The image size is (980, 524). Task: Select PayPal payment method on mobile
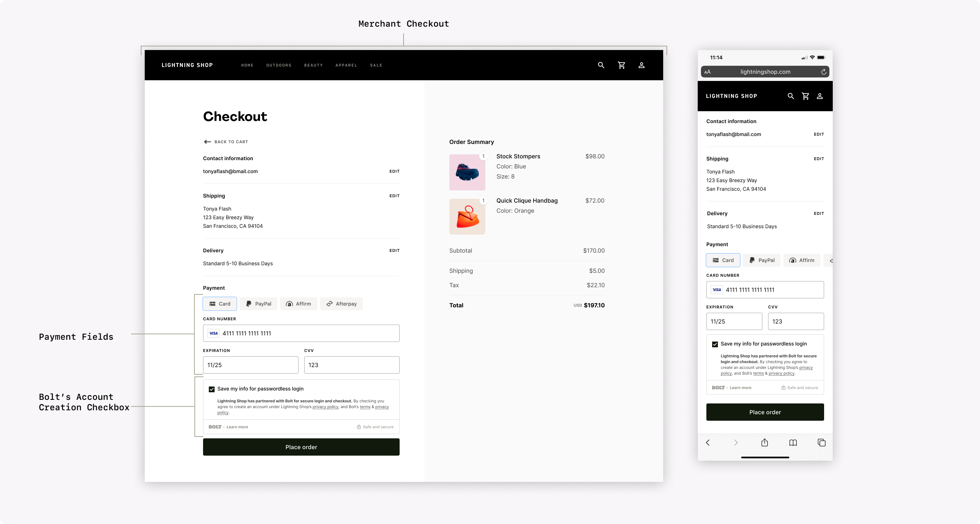[x=761, y=260]
